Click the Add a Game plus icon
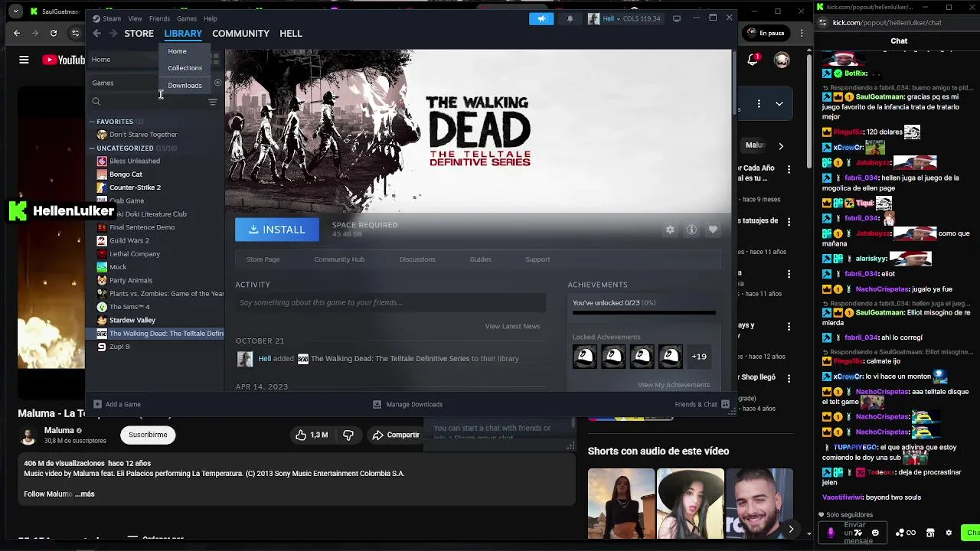This screenshot has width=980, height=551. (x=97, y=404)
